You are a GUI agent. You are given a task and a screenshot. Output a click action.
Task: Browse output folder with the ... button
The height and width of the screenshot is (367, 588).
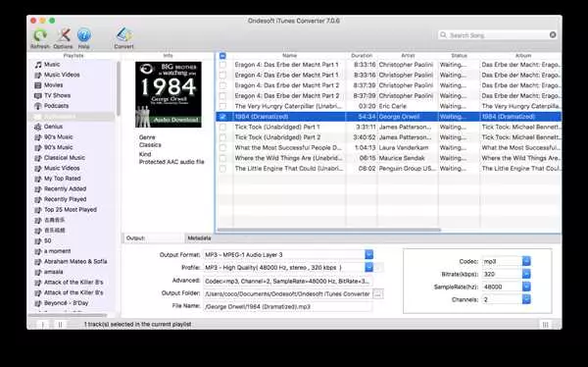(378, 294)
